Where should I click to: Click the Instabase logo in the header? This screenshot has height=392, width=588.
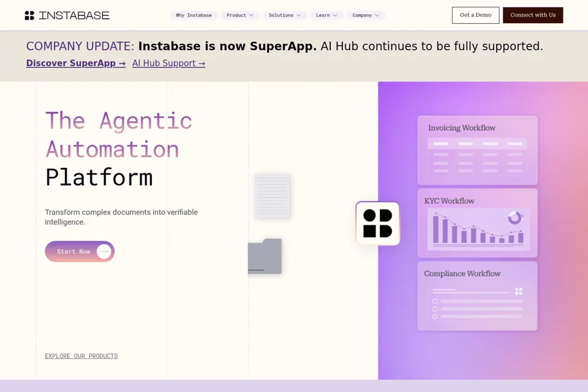67,15
